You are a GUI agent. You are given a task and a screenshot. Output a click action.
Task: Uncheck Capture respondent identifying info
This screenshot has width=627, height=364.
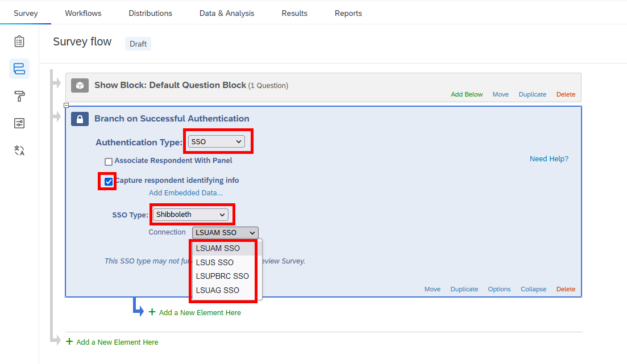coord(109,182)
